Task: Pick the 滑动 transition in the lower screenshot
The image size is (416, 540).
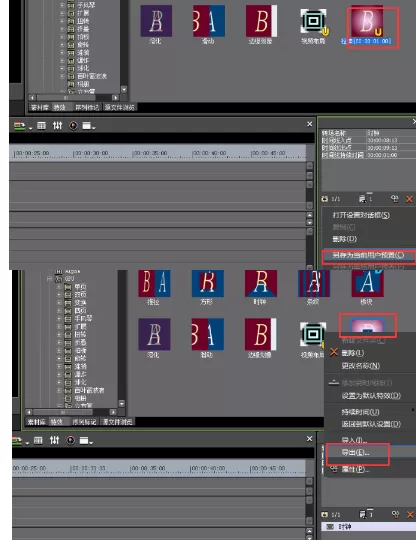Action: click(208, 334)
